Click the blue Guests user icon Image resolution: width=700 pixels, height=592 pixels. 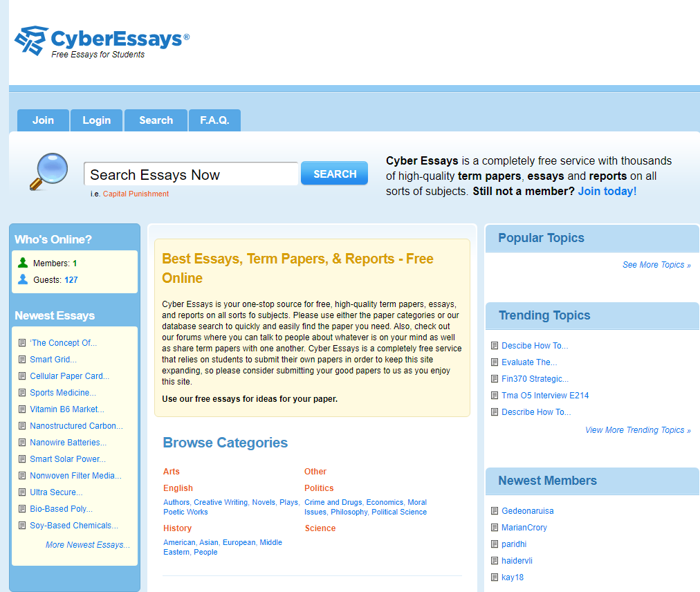point(23,279)
